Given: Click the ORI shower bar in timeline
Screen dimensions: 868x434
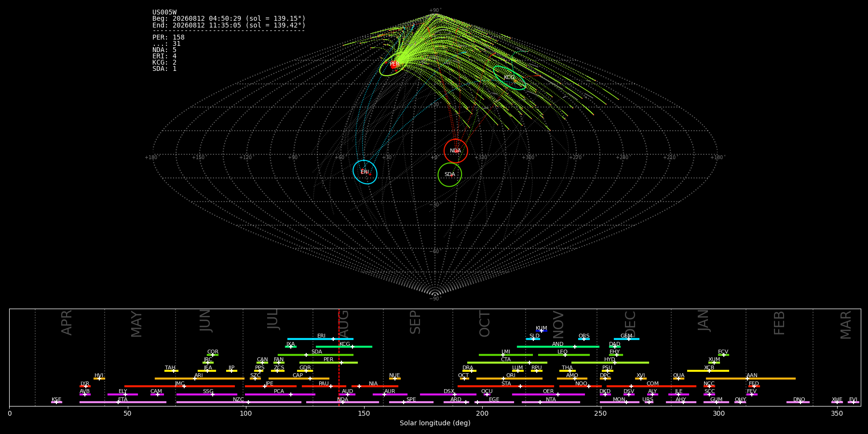Looking at the screenshot, I should 509,379.
